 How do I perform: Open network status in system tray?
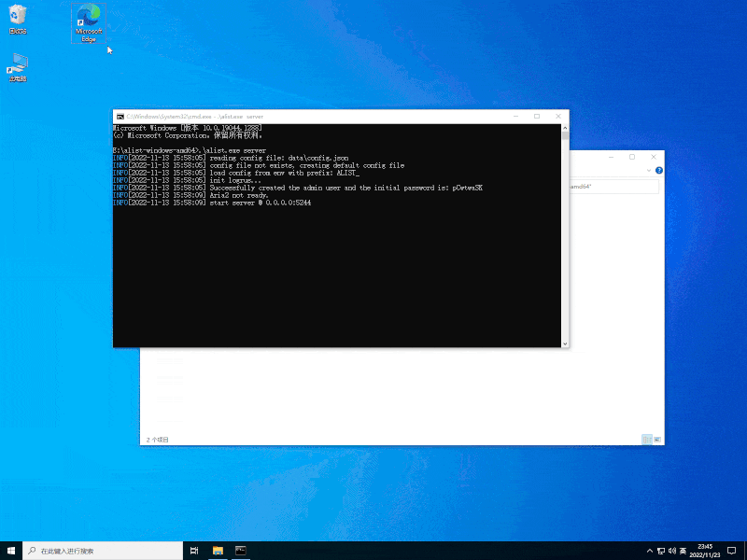661,551
